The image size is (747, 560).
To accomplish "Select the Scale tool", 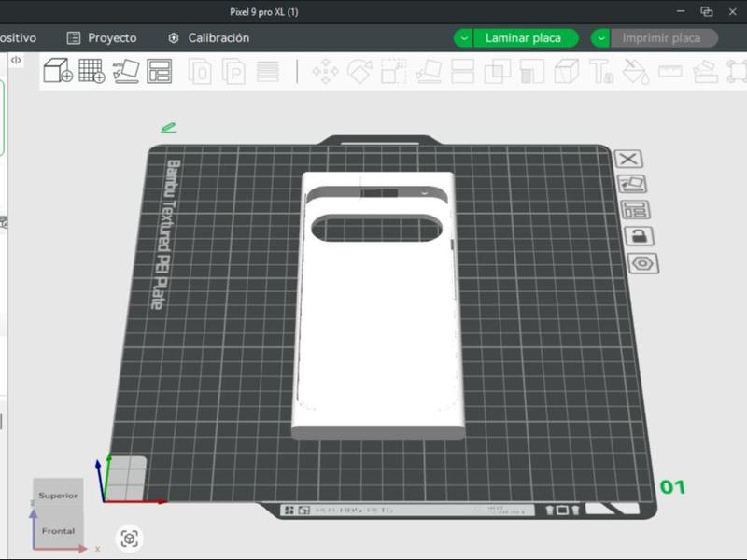I will [x=393, y=72].
